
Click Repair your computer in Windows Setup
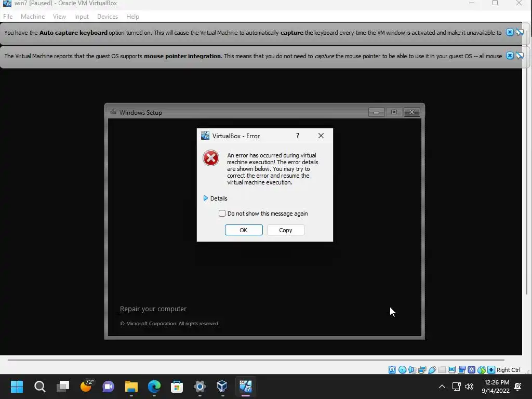pyautogui.click(x=153, y=309)
